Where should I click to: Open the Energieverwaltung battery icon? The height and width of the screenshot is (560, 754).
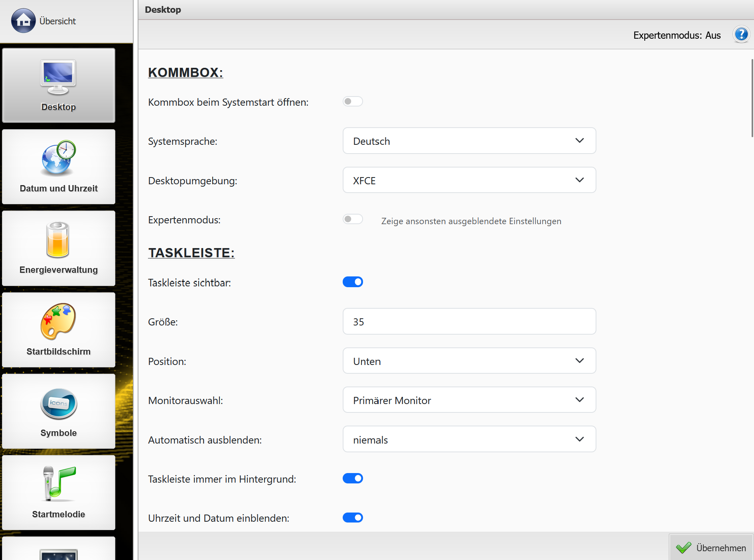pos(58,240)
